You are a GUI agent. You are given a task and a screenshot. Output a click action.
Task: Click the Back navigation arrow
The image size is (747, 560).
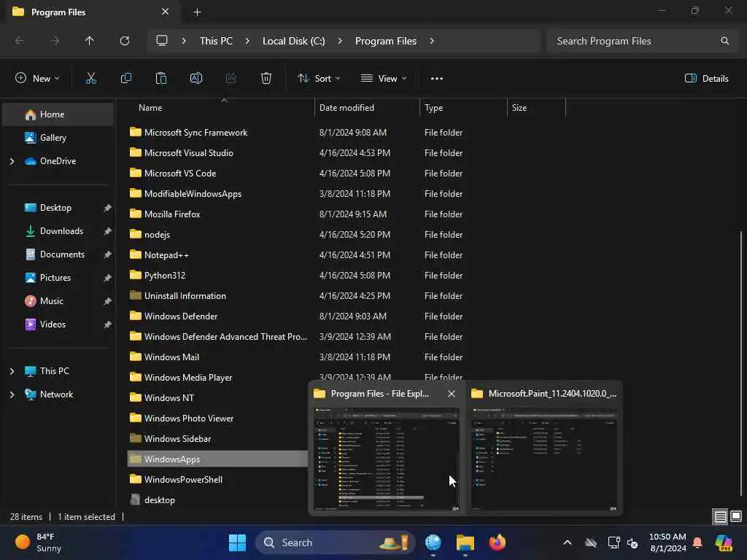pyautogui.click(x=20, y=41)
